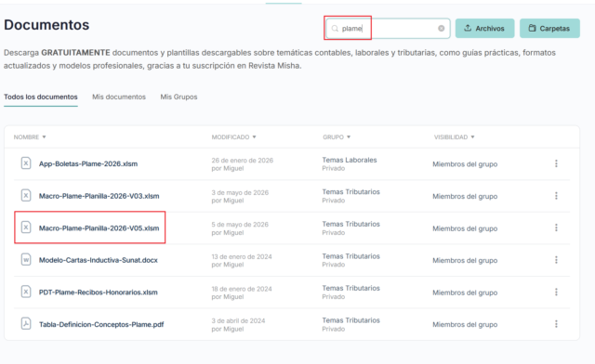Open more actions for PDT-Plame-Recibos-Honorarios.xlsm
The image size is (595, 364).
point(556,292)
